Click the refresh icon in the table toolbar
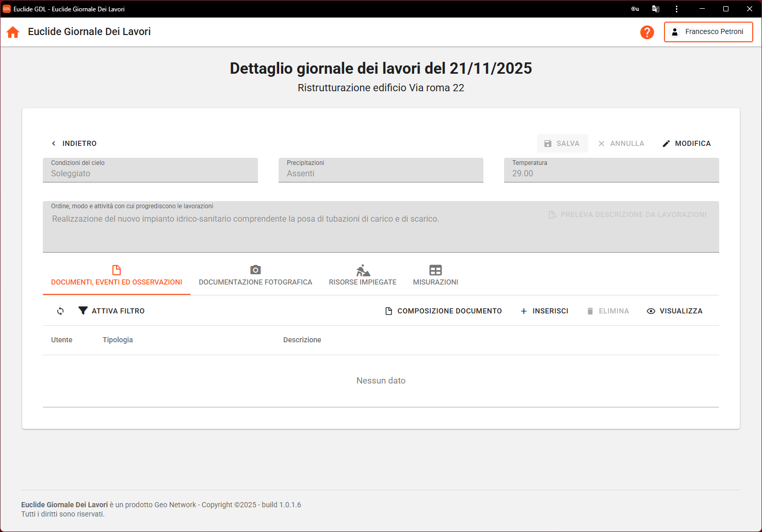This screenshot has width=762, height=532. 60,311
